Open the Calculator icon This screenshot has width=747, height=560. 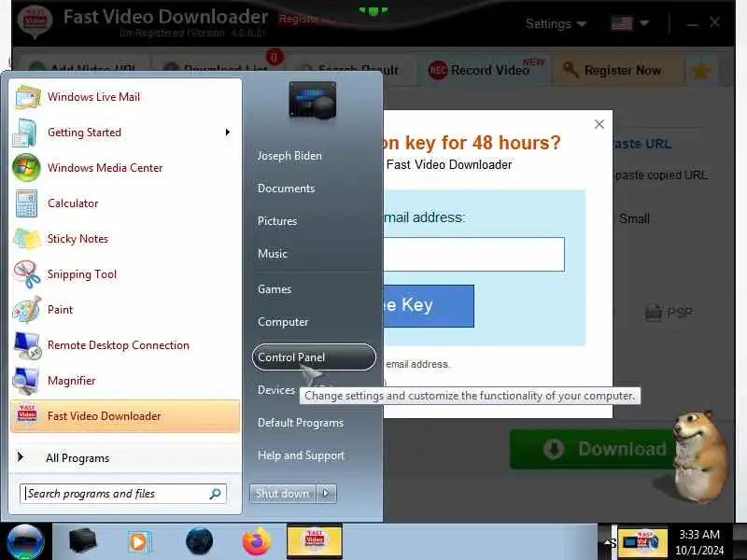(26, 203)
